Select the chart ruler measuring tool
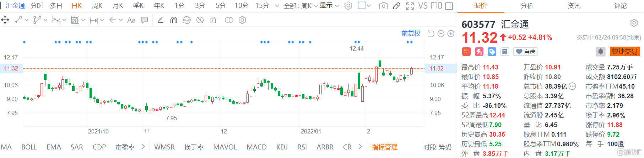Viewport: 644px width, 158px height. (75, 20)
